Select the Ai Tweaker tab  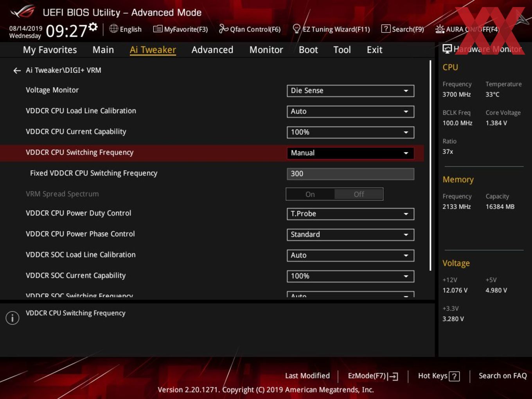(x=153, y=50)
